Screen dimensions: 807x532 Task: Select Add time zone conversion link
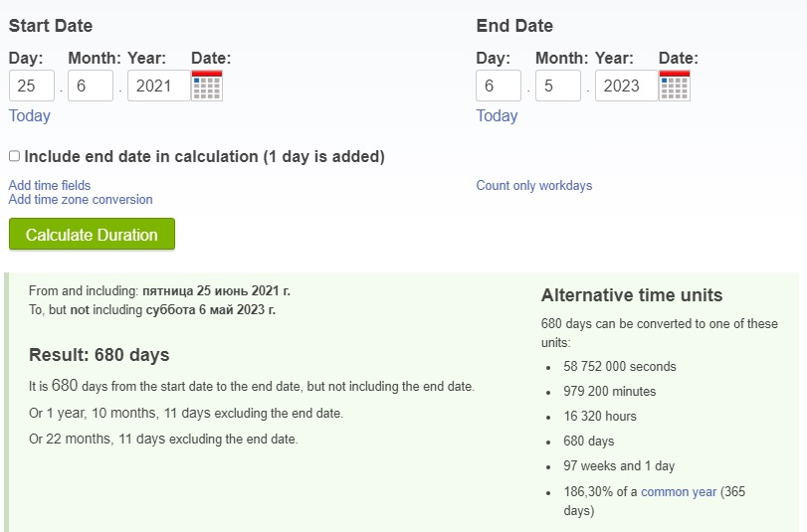[81, 199]
